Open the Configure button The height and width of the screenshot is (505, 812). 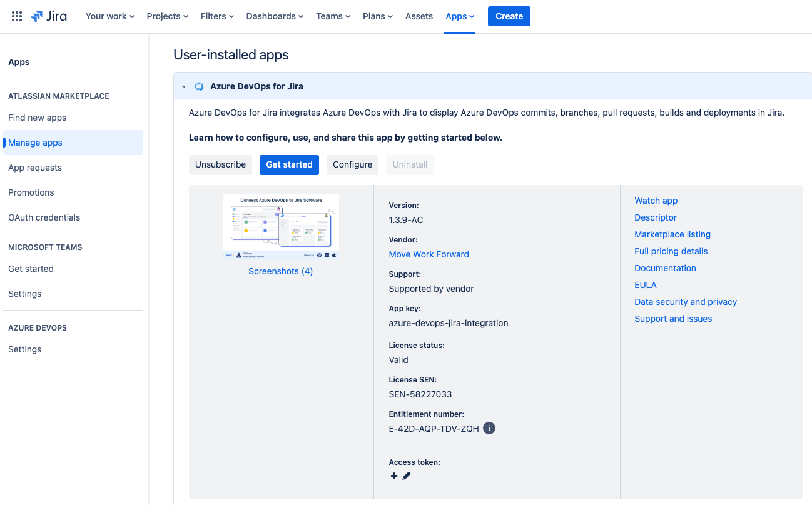pos(352,164)
